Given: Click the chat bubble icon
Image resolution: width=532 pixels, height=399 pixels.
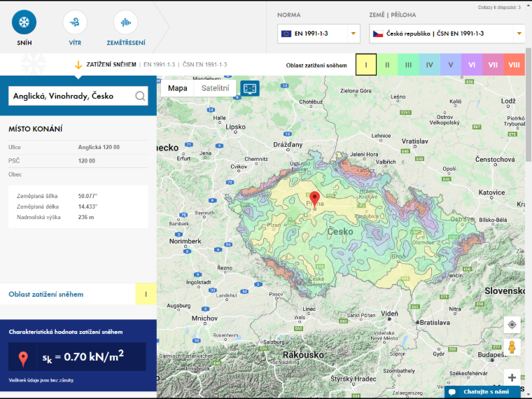Looking at the screenshot, I should coord(452,392).
